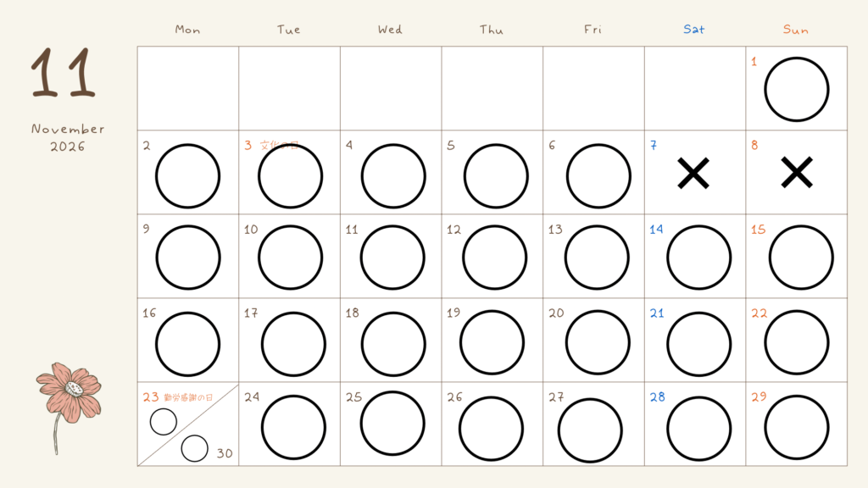Click the circle on Wednesday 18

(393, 344)
